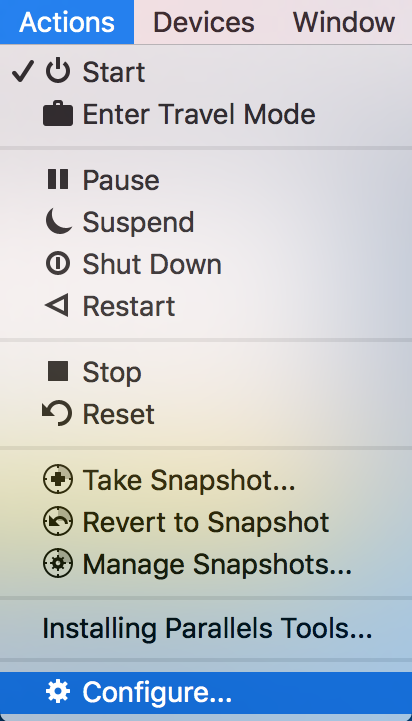Screen dimensions: 412x721
Task: Click the square Stop icon
Action: [58, 372]
